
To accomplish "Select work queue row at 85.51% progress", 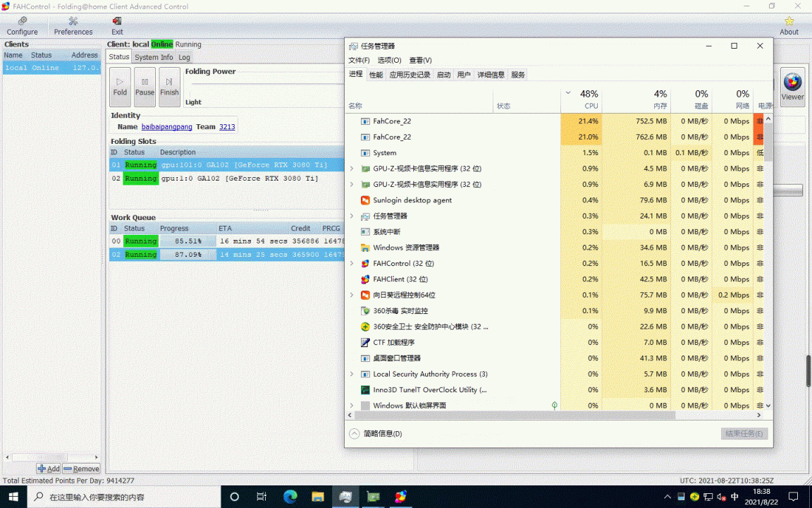I will click(x=226, y=241).
